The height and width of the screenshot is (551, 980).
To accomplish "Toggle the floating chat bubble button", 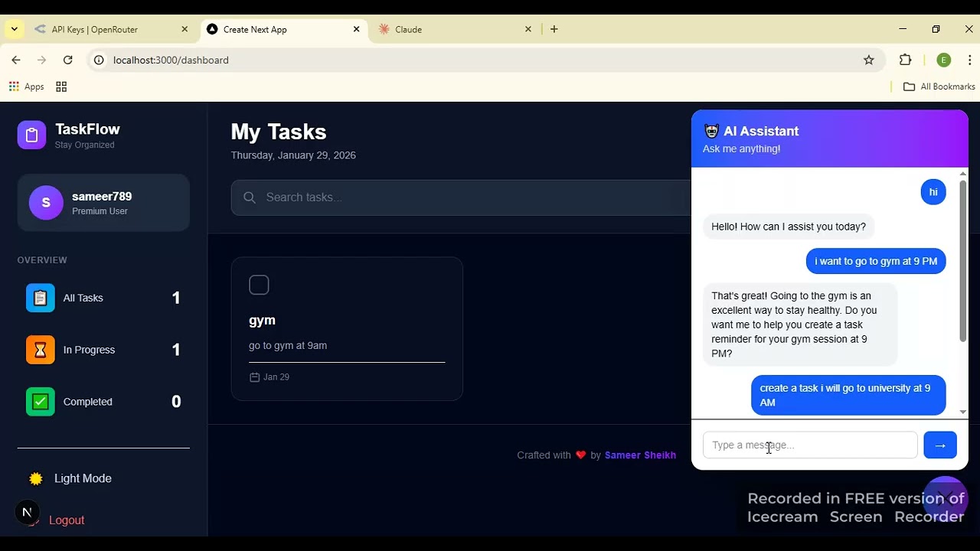I will click(x=945, y=499).
